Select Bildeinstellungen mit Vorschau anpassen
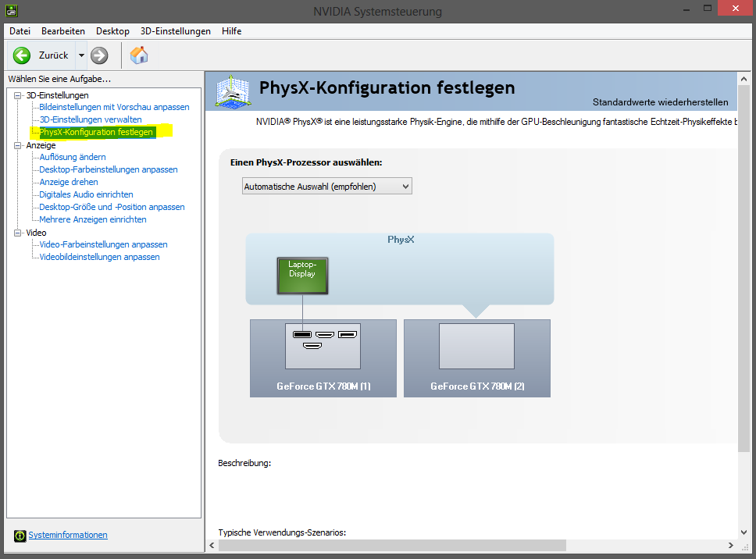Image resolution: width=756 pixels, height=559 pixels. coord(114,107)
